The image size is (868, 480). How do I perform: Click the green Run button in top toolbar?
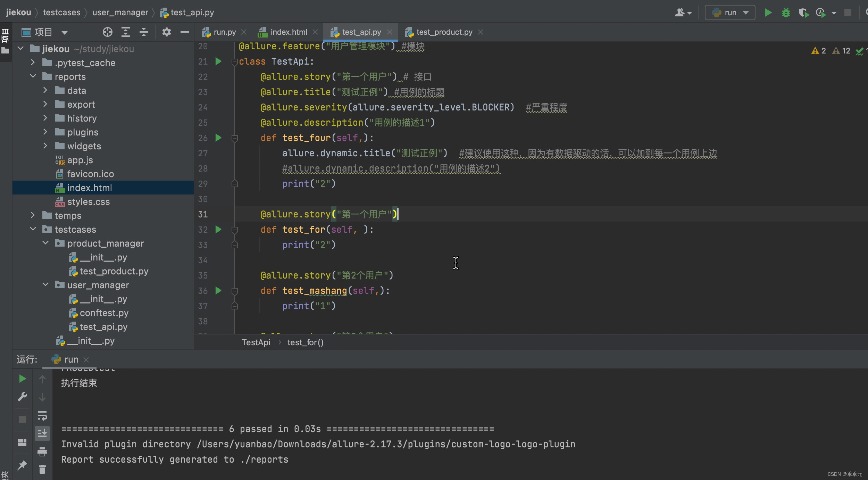pyautogui.click(x=768, y=13)
